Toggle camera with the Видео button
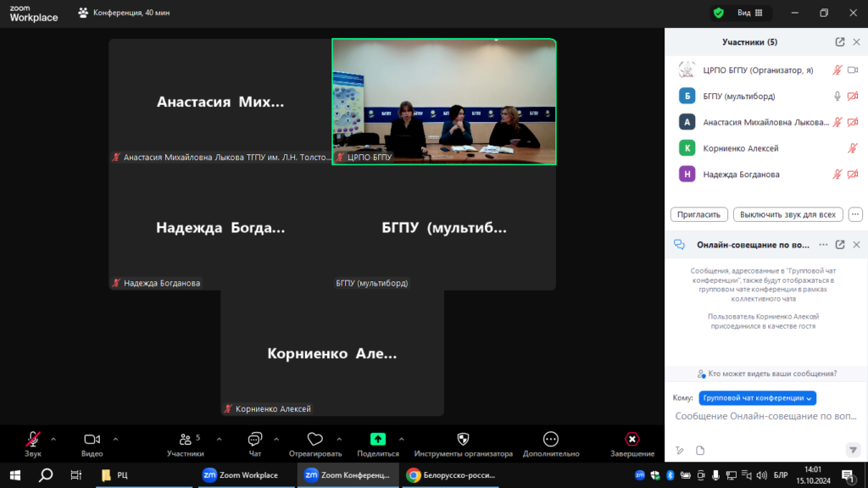The height and width of the screenshot is (488, 868). (x=92, y=439)
